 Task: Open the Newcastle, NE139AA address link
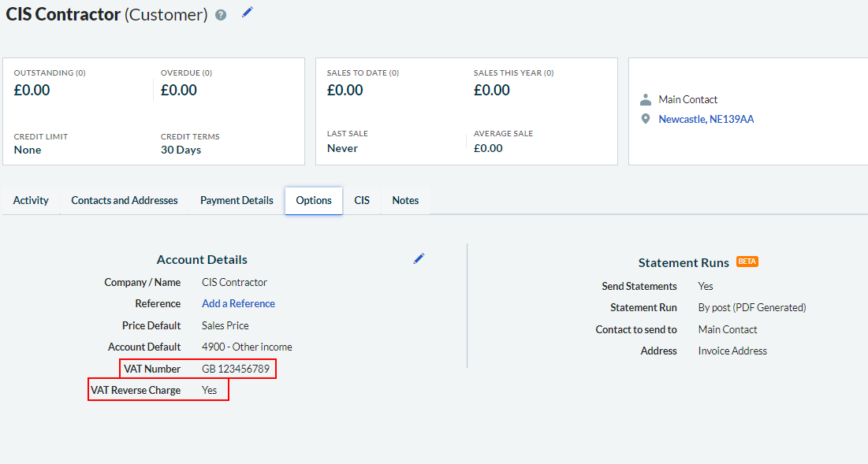tap(706, 119)
